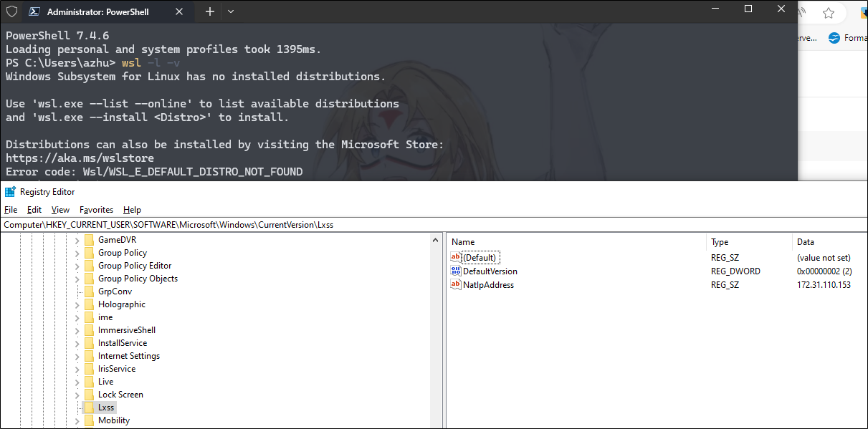Open the terminal profile dropdown arrow
This screenshot has height=429, width=868.
click(231, 11)
